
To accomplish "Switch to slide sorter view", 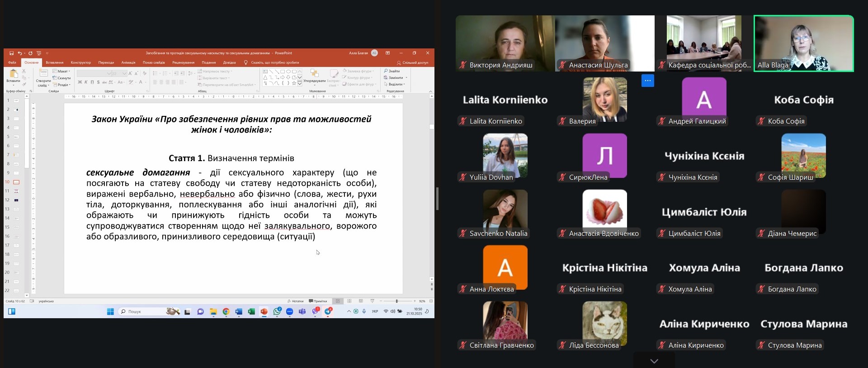I will (349, 301).
